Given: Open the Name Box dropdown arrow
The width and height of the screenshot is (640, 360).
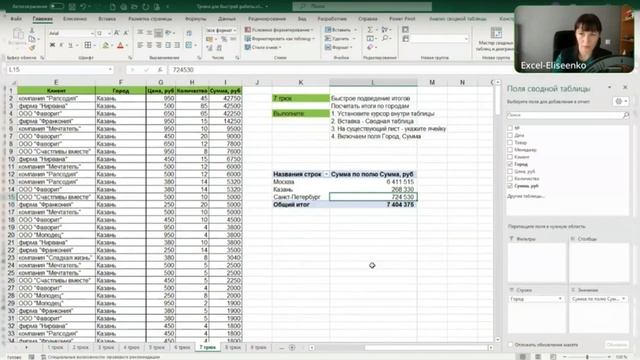Looking at the screenshot, I should pos(110,70).
